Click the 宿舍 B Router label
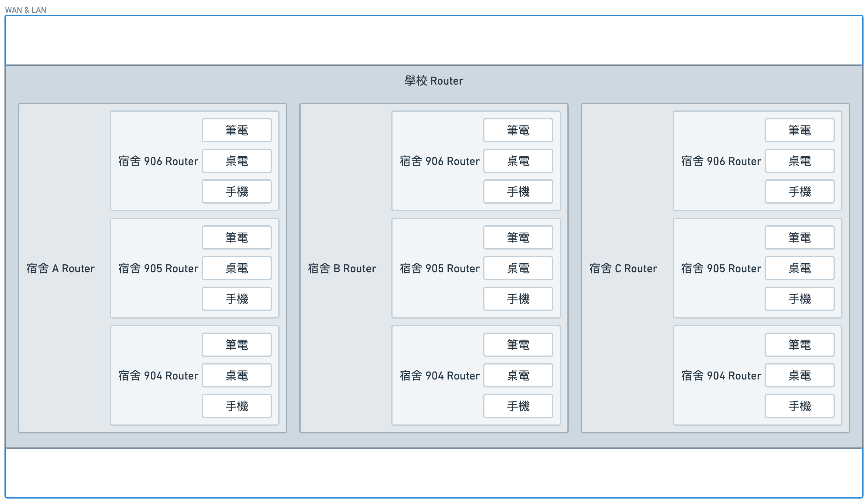Image resolution: width=868 pixels, height=503 pixels. point(342,268)
